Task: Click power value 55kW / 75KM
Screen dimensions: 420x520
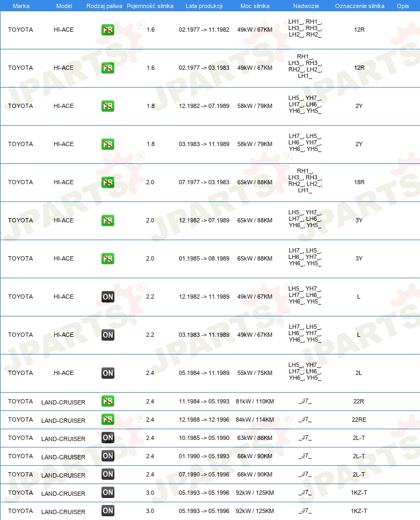Action: (x=255, y=373)
